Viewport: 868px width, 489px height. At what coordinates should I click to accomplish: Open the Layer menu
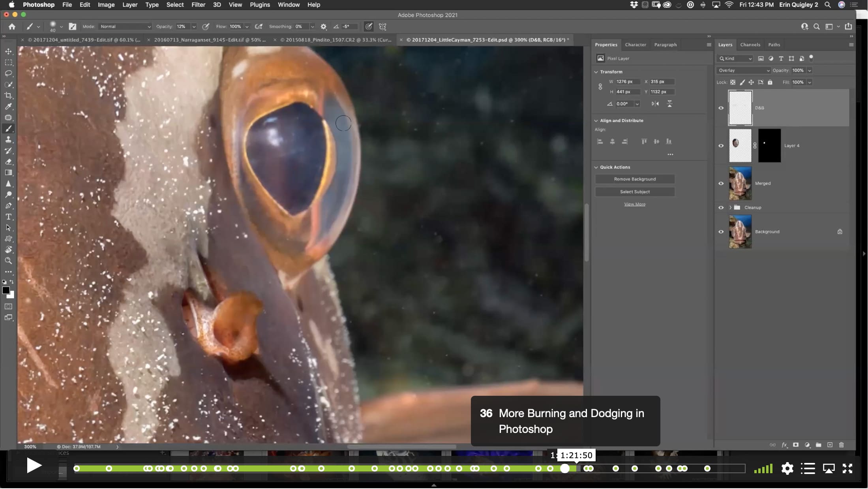pos(129,5)
